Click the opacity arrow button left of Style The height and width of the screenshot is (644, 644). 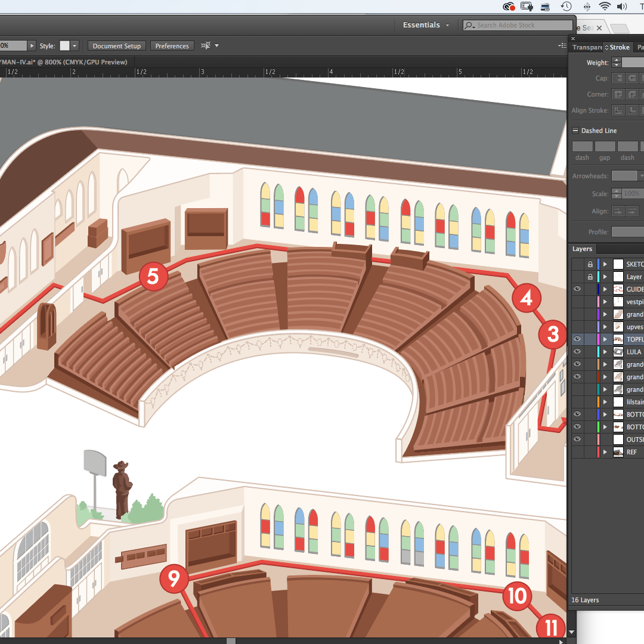[32, 45]
